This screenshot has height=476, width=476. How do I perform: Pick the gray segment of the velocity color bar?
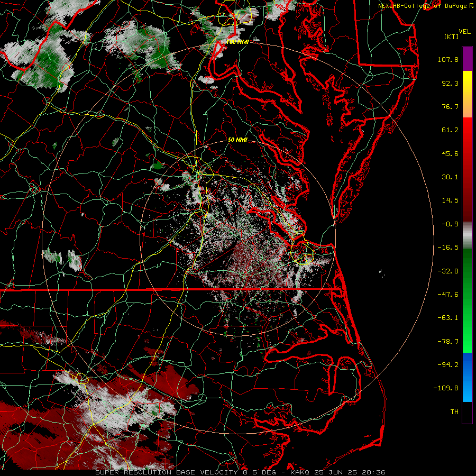(x=467, y=235)
